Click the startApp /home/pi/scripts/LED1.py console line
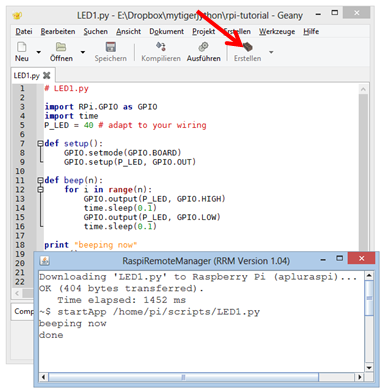386x391 pixels. [x=149, y=312]
